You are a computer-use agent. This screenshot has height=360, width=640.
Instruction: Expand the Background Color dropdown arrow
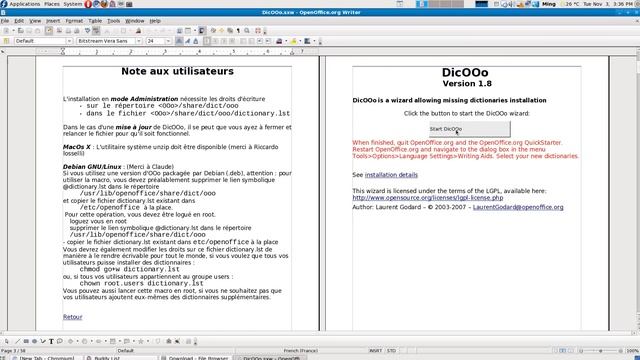pos(314,41)
